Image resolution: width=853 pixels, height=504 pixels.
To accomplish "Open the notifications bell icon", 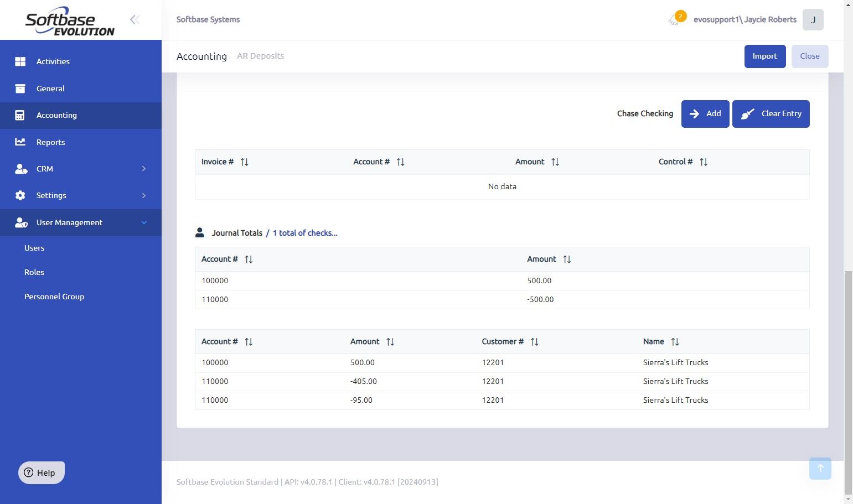I will coord(674,20).
